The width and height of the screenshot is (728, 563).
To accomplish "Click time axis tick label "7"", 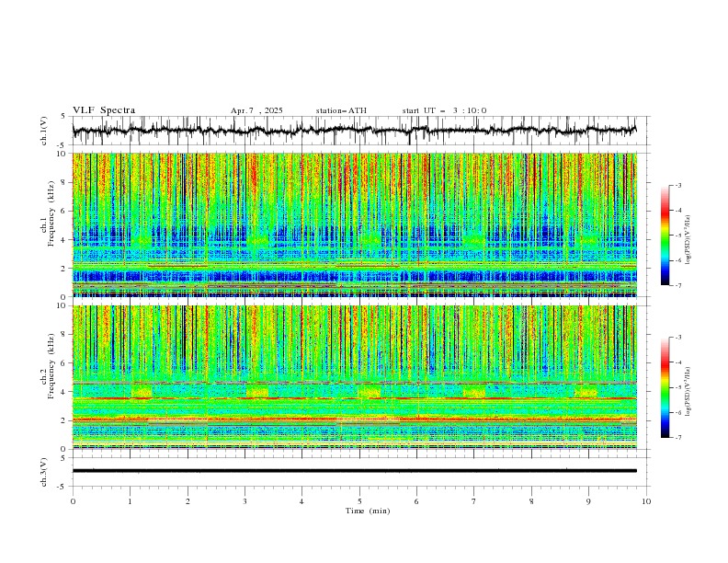I will (x=474, y=501).
